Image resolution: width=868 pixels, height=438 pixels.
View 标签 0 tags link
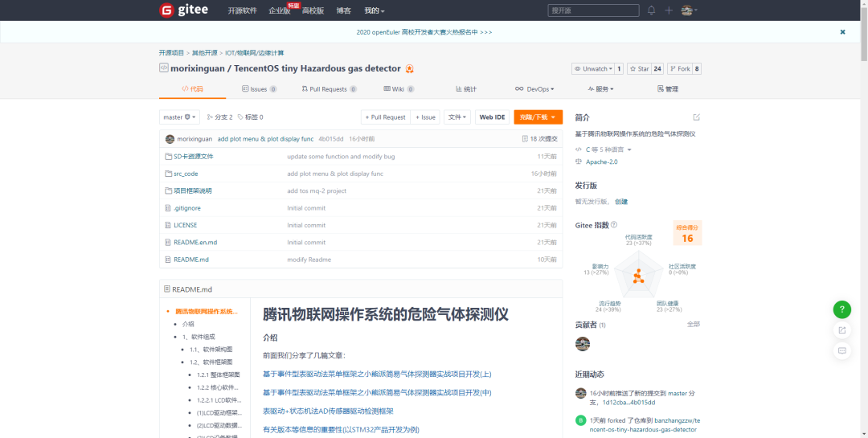click(250, 117)
